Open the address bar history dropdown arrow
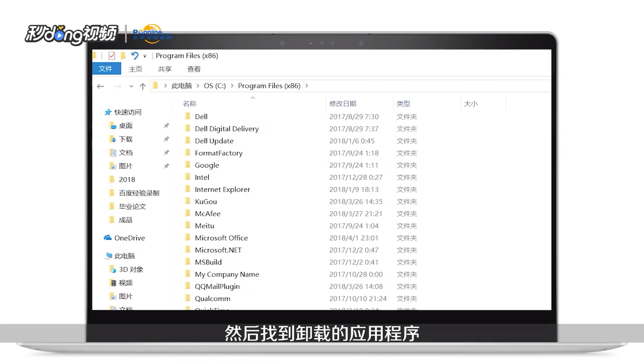Viewport: 644px width, 362px height. tap(131, 86)
